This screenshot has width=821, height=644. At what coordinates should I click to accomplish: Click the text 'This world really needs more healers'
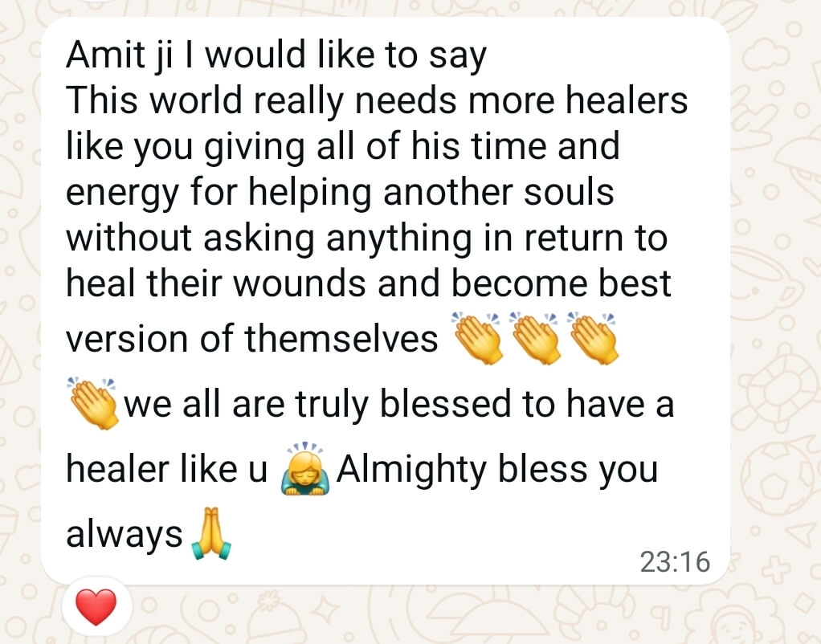(377, 100)
